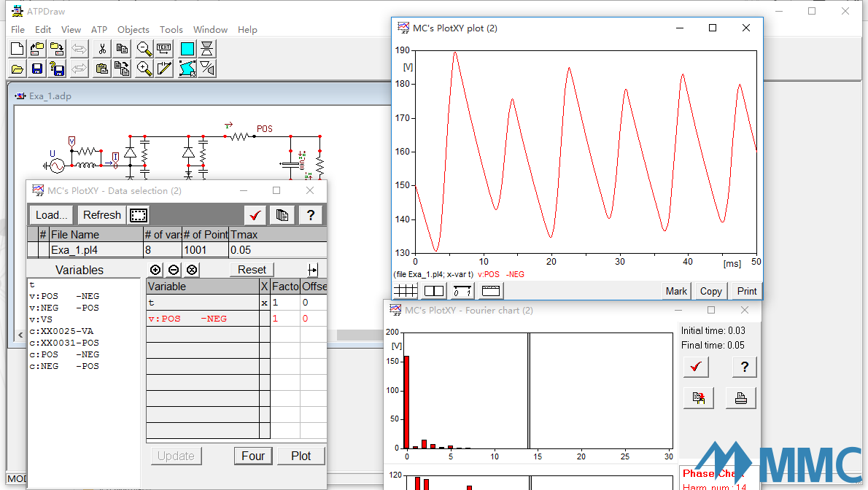Toggle the grid icon in plot window

click(x=406, y=291)
